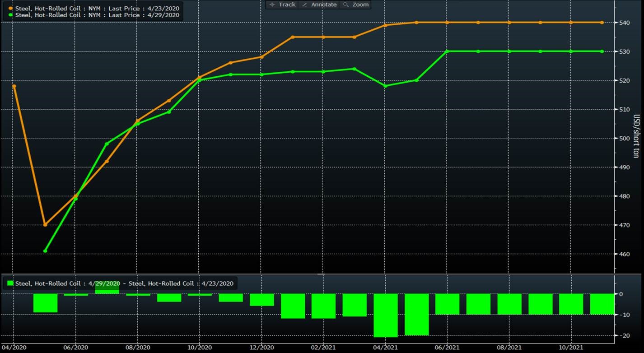644x353 pixels.
Task: Select the 4/23/2020 Last Price legend entry
Action: click(x=97, y=8)
